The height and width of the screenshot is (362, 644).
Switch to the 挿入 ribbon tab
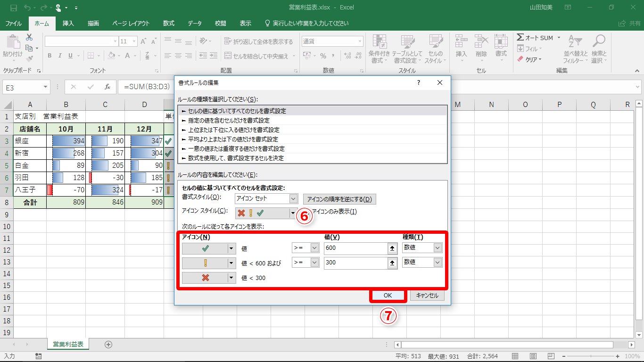tap(68, 23)
